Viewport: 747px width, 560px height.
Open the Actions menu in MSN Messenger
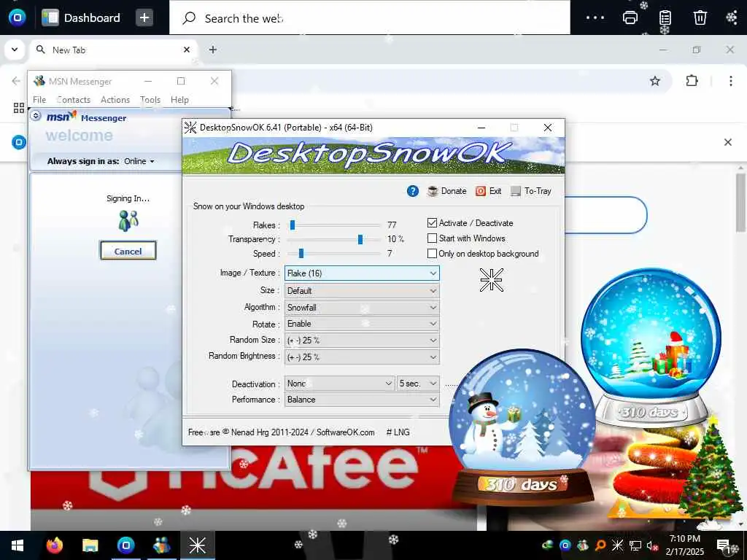[115, 99]
